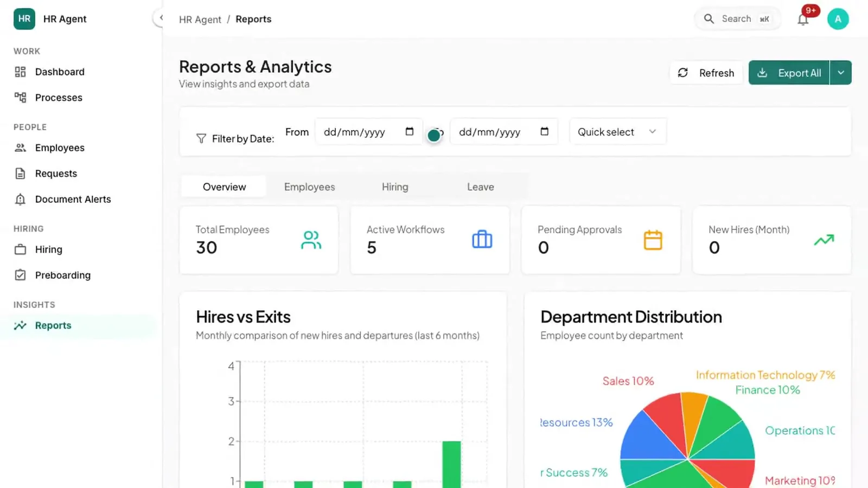This screenshot has height=488, width=868.
Task: Click the Pending Approvals calendar icon
Action: 653,240
